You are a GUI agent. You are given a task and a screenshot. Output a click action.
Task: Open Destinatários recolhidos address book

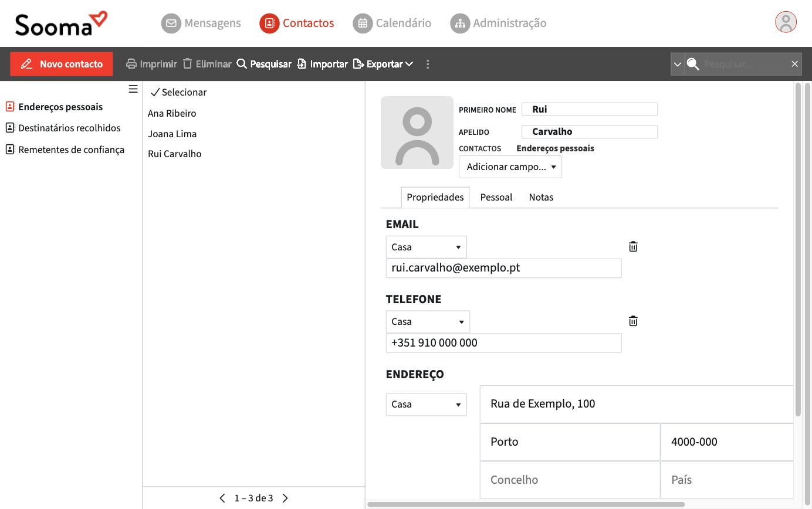pos(63,128)
